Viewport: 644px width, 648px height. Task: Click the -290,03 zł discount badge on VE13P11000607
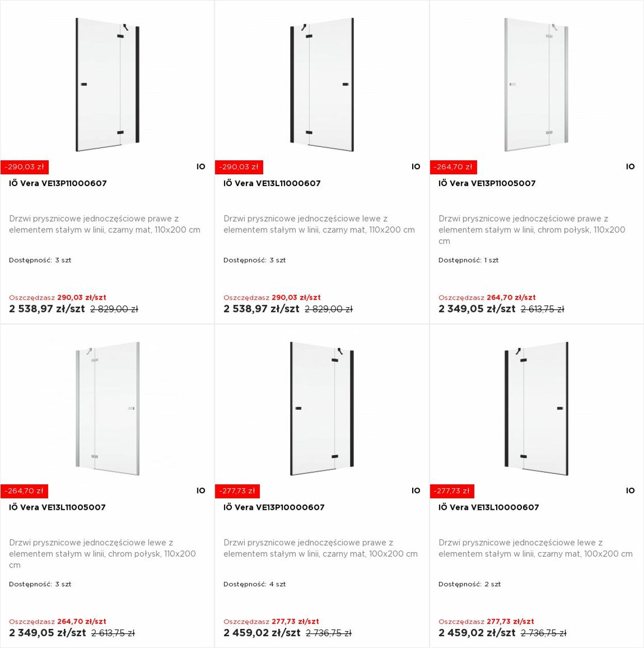pyautogui.click(x=25, y=167)
